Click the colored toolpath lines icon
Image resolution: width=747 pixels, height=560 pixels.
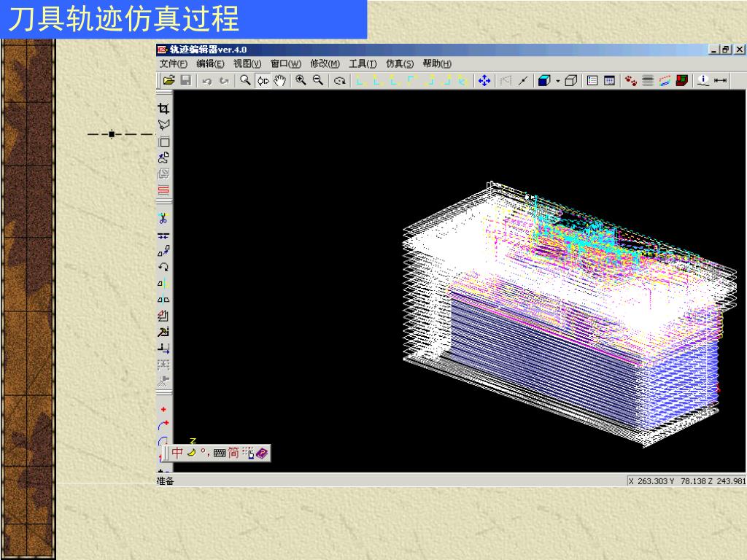point(665,81)
